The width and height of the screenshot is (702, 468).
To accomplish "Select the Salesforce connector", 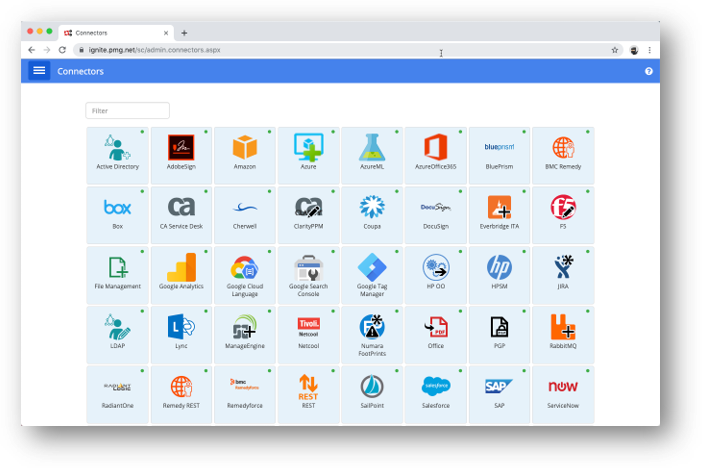I will pos(436,395).
